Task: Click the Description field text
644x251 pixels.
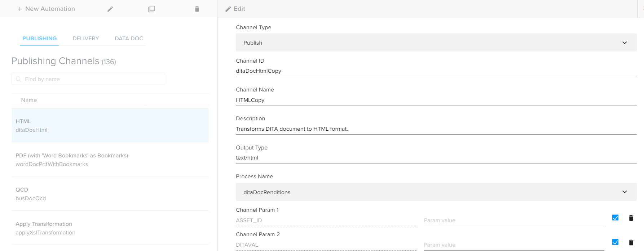Action: tap(436, 129)
